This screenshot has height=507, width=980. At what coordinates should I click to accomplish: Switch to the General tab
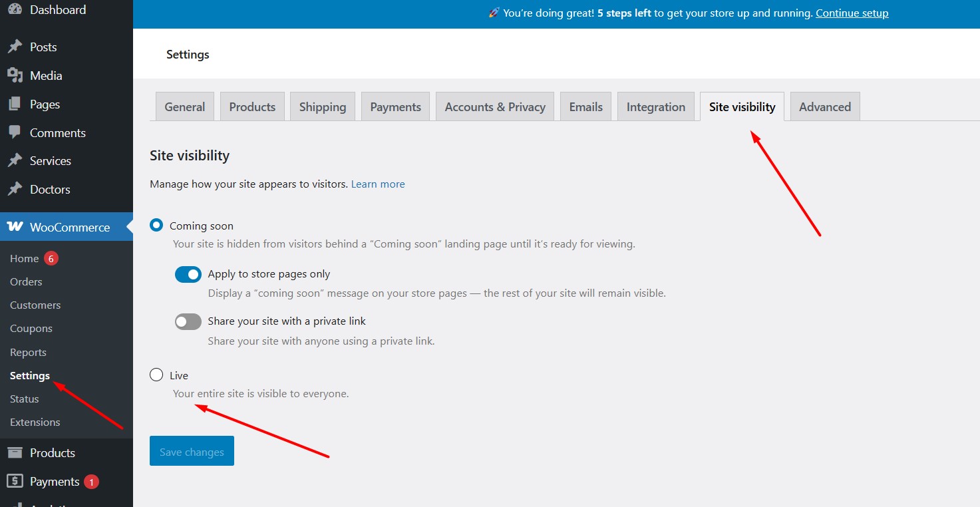coord(185,106)
